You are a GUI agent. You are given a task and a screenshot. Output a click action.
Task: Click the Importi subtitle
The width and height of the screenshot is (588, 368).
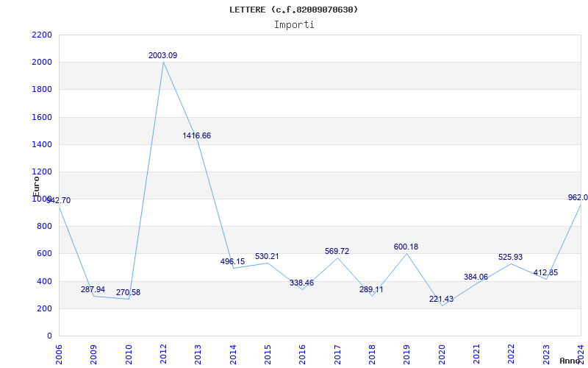coord(294,25)
